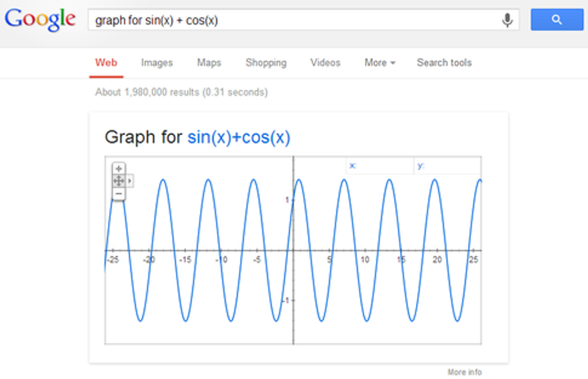This screenshot has width=588, height=379.
Task: Start voice search with microphone icon
Action: tap(508, 20)
